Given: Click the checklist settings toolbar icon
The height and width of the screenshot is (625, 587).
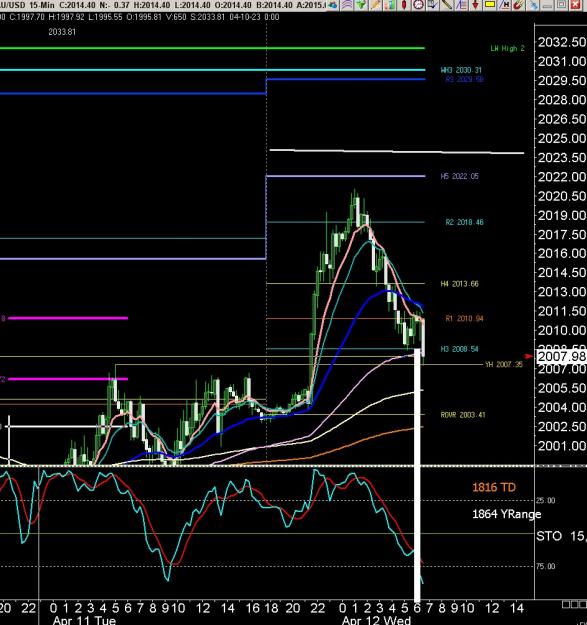Looking at the screenshot, I should click(432, 5).
